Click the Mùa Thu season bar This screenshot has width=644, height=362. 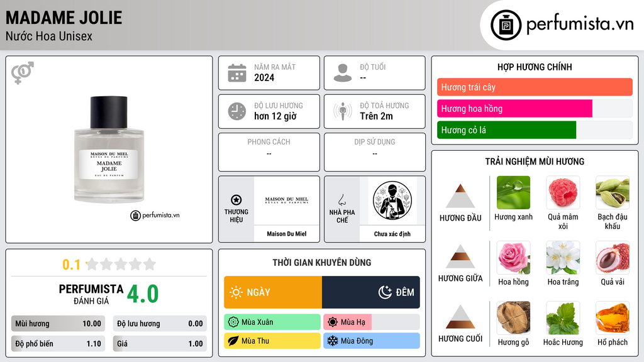point(272,341)
